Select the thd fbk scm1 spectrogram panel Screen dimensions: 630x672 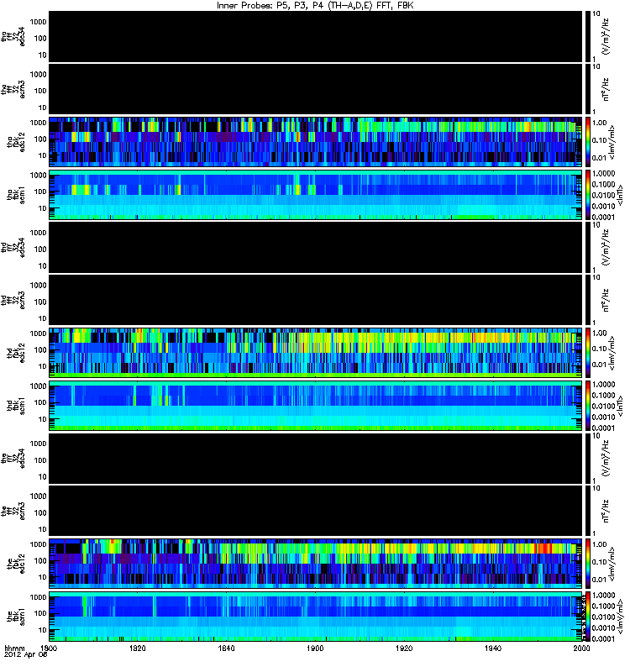[316, 406]
